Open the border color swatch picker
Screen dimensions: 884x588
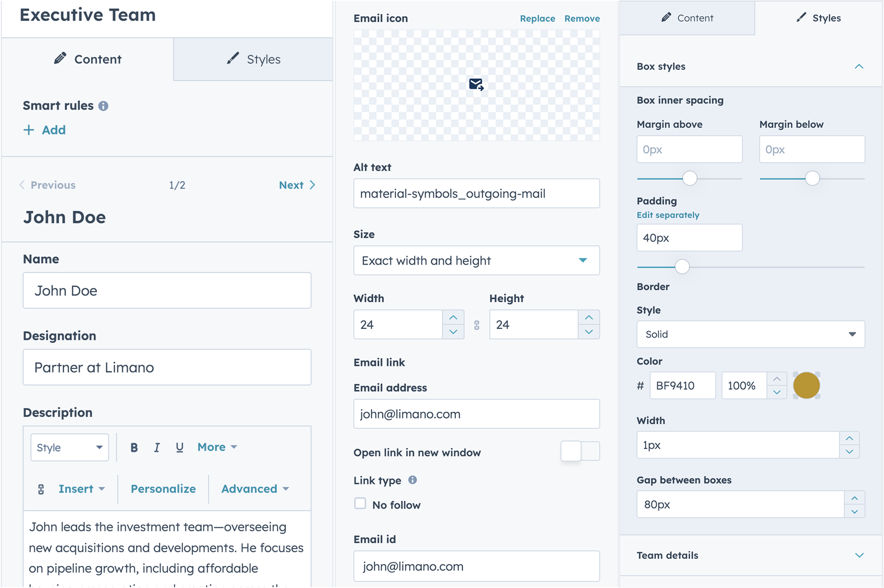[806, 386]
